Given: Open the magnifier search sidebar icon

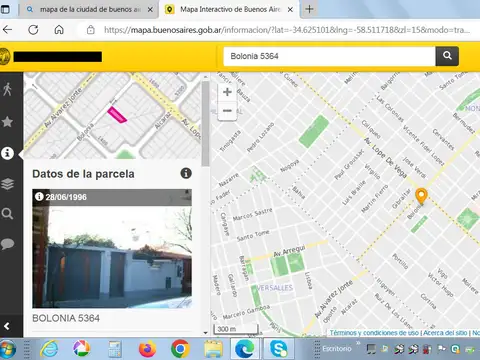Looking at the screenshot, I should 7,213.
